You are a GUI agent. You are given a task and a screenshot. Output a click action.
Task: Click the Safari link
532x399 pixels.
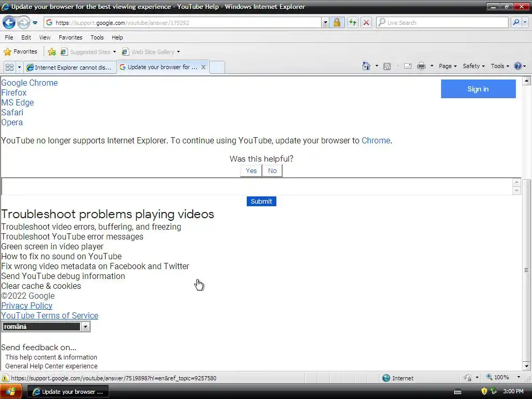[12, 112]
